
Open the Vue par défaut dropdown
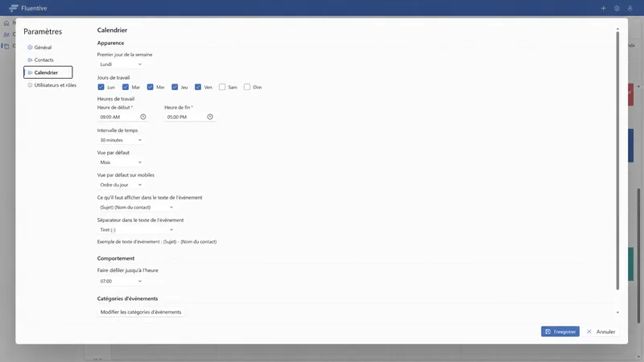[x=121, y=162]
